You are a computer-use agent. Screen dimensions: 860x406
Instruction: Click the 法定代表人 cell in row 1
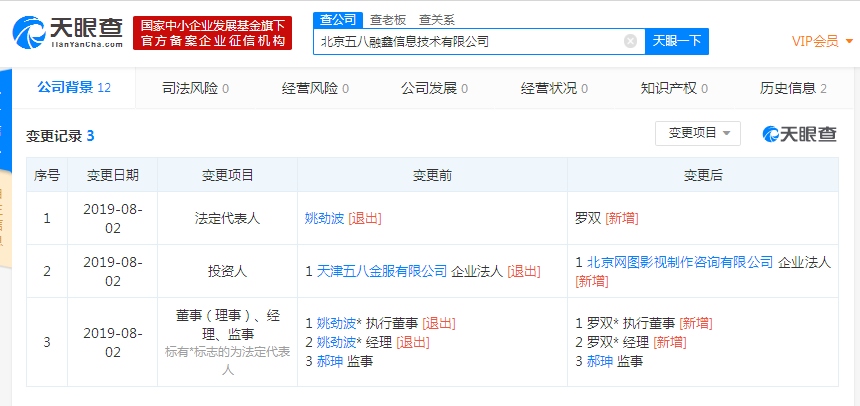[x=228, y=218]
